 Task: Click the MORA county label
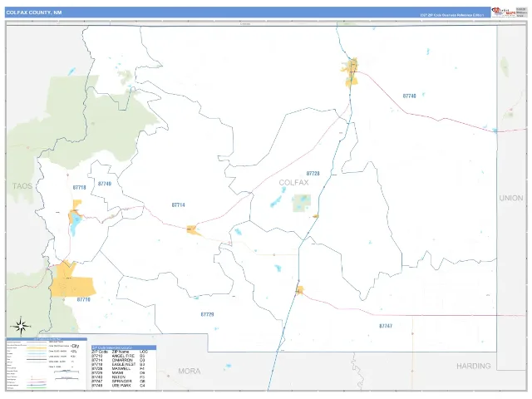(x=190, y=372)
